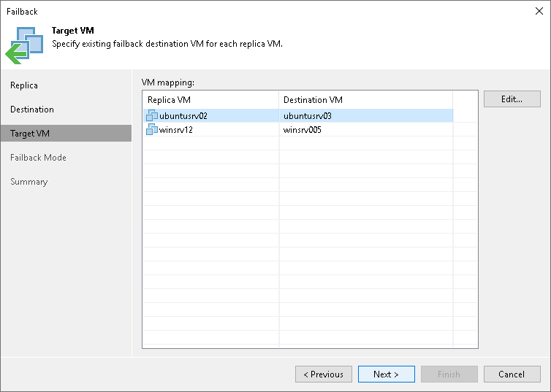Open the Summary wizard step
This screenshot has height=392, width=551.
click(x=28, y=182)
